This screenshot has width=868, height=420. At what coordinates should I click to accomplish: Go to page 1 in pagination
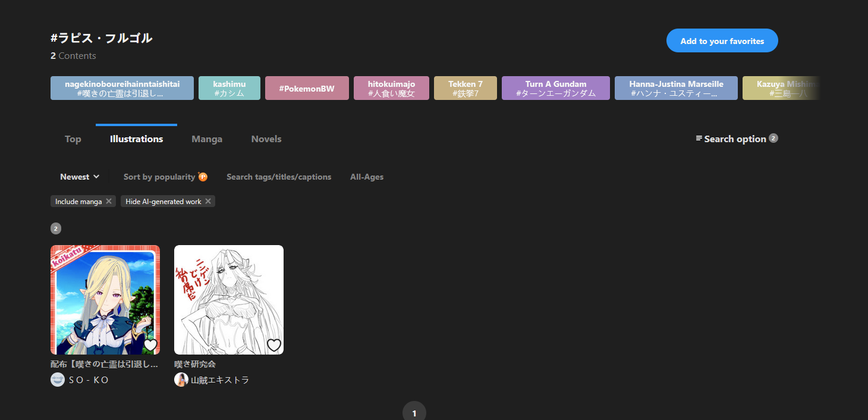coord(414,413)
